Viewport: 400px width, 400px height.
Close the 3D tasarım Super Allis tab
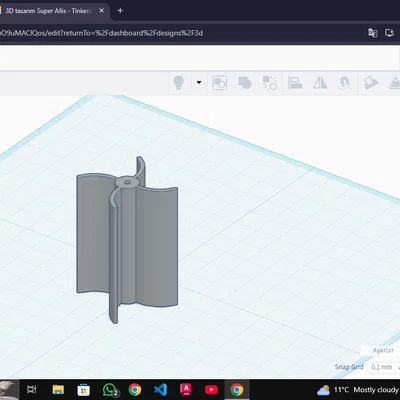tap(102, 11)
